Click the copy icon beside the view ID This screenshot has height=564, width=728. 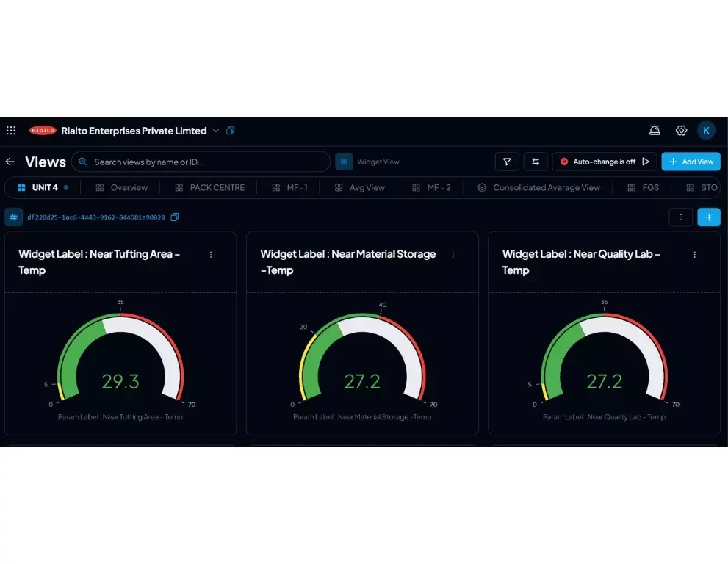[174, 217]
